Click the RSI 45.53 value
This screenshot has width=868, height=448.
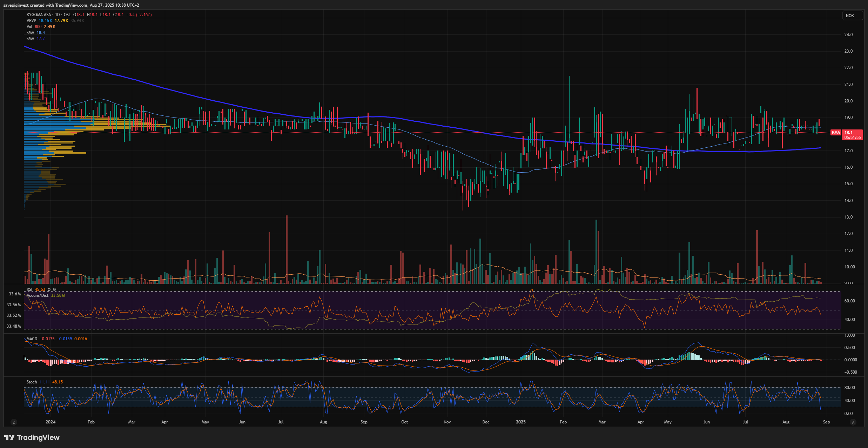click(x=40, y=289)
